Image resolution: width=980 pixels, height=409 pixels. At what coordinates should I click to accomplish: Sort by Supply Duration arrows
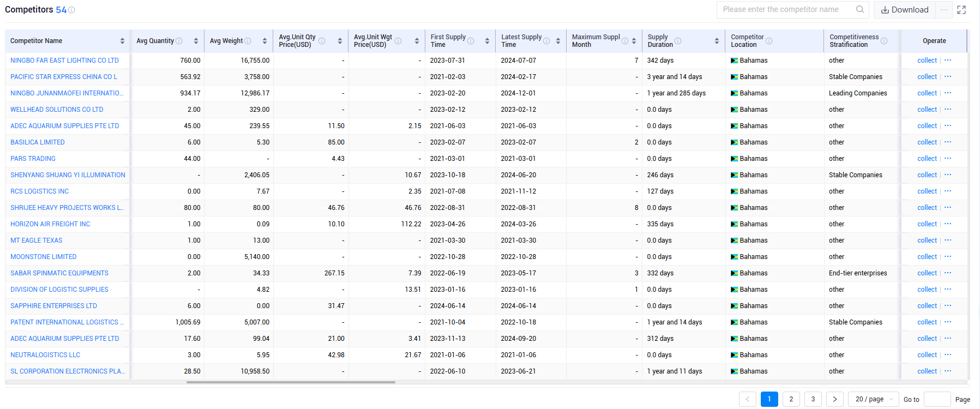coord(717,41)
